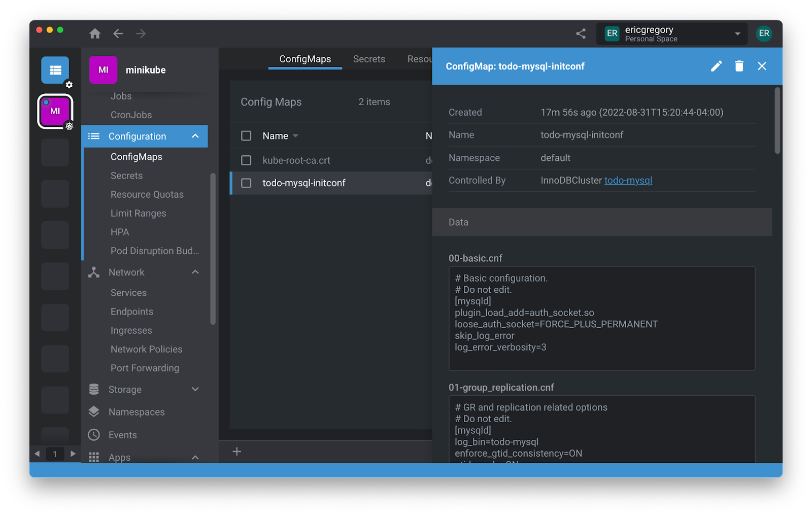Close the ConfigMap details panel
Image resolution: width=812 pixels, height=516 pixels.
click(762, 66)
